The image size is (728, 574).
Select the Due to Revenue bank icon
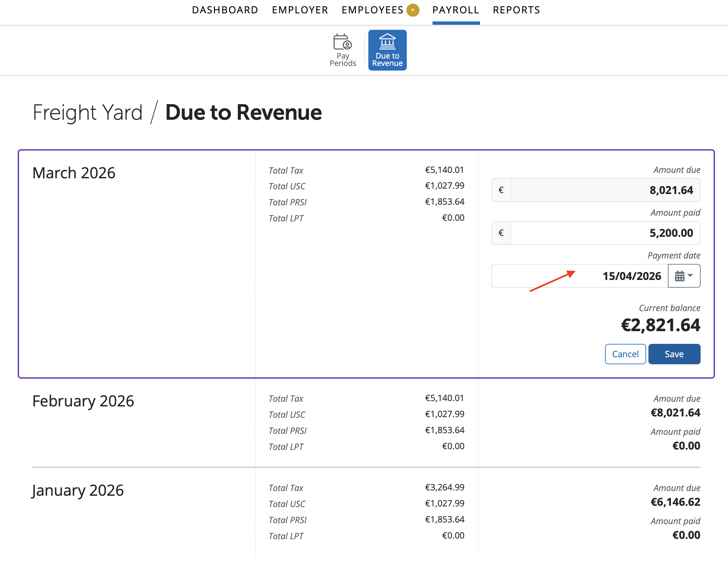[387, 42]
